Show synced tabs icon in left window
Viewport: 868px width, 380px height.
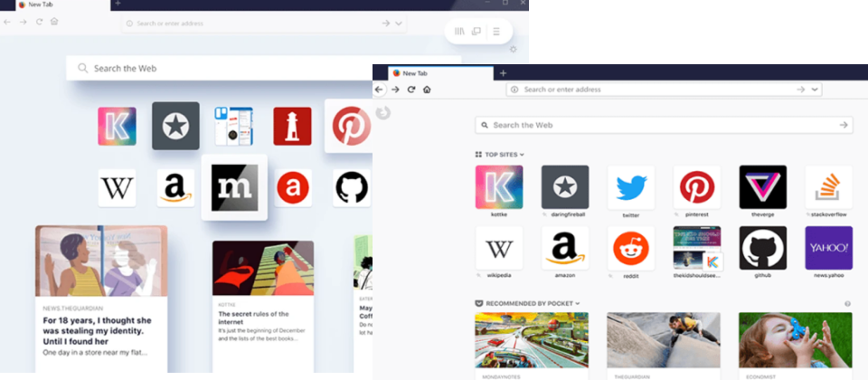[476, 32]
